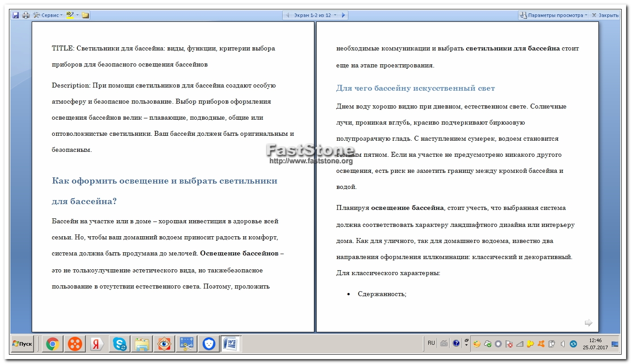631x364 pixels.
Task: Click the blue help question mark icon
Action: point(456,343)
